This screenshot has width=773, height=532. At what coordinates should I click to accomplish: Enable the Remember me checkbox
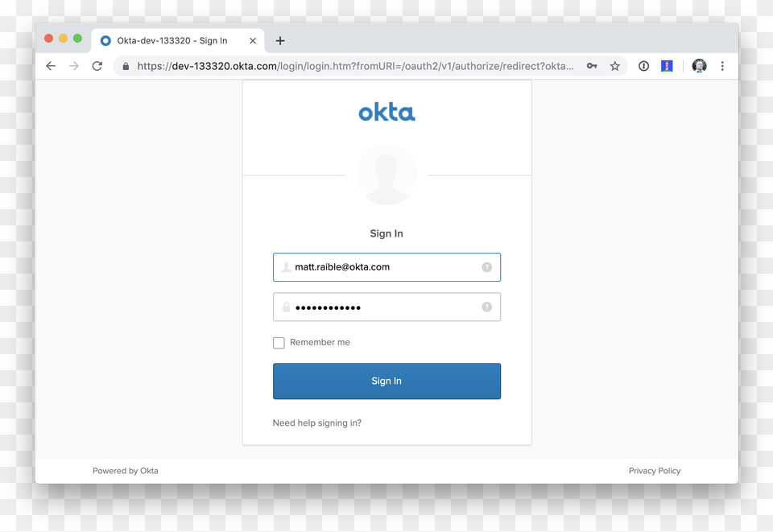pyautogui.click(x=279, y=342)
